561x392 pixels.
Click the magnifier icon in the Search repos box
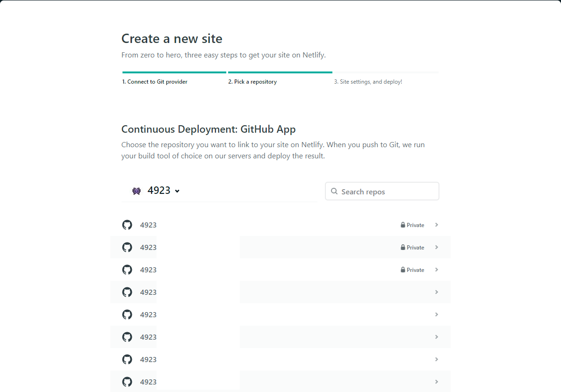[334, 191]
